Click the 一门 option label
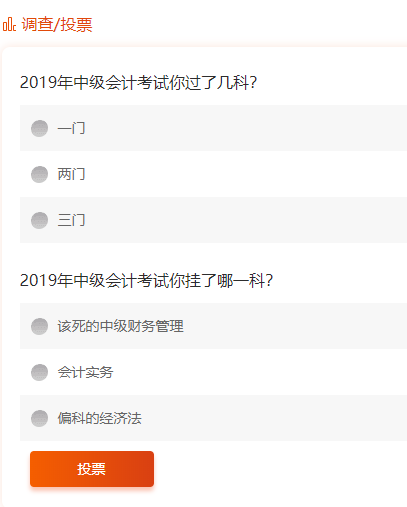Screen dimensions: 407x507 click(71, 128)
